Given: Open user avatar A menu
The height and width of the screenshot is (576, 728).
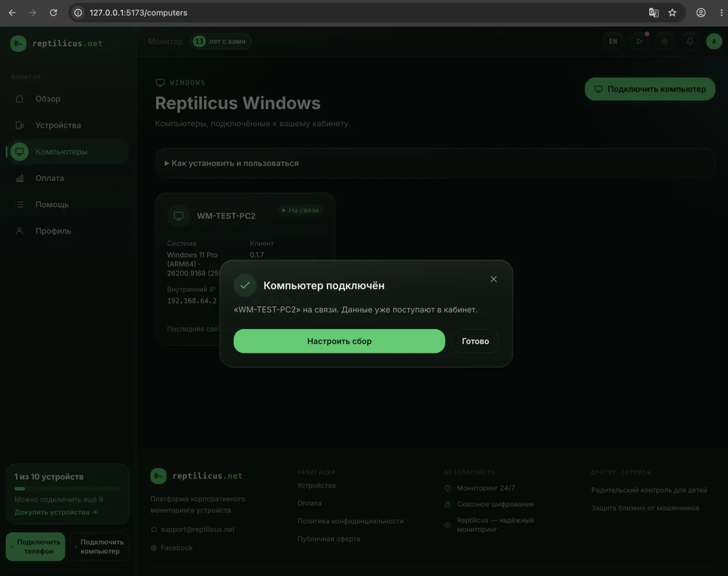Looking at the screenshot, I should pyautogui.click(x=714, y=41).
